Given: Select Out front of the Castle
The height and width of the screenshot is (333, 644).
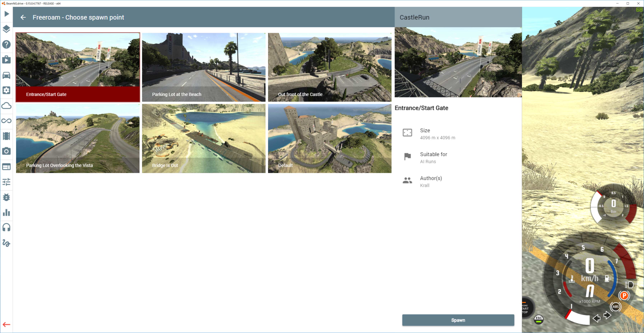Looking at the screenshot, I should point(330,67).
